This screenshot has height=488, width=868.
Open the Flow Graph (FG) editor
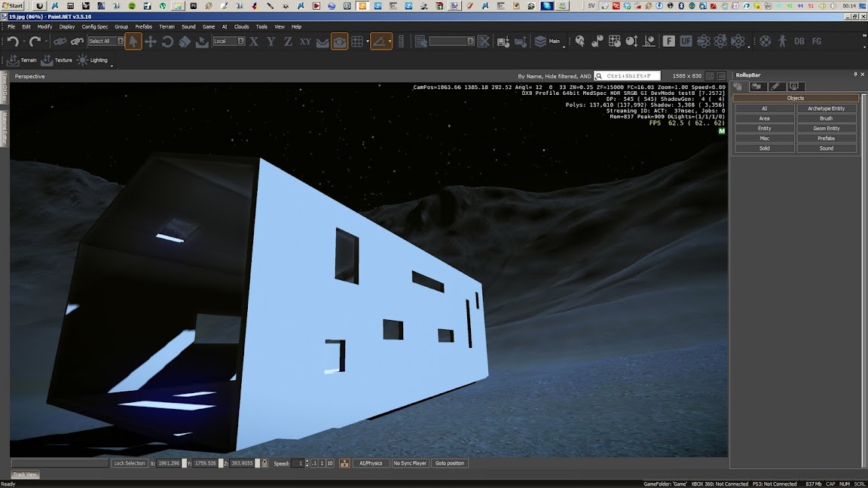coord(816,41)
